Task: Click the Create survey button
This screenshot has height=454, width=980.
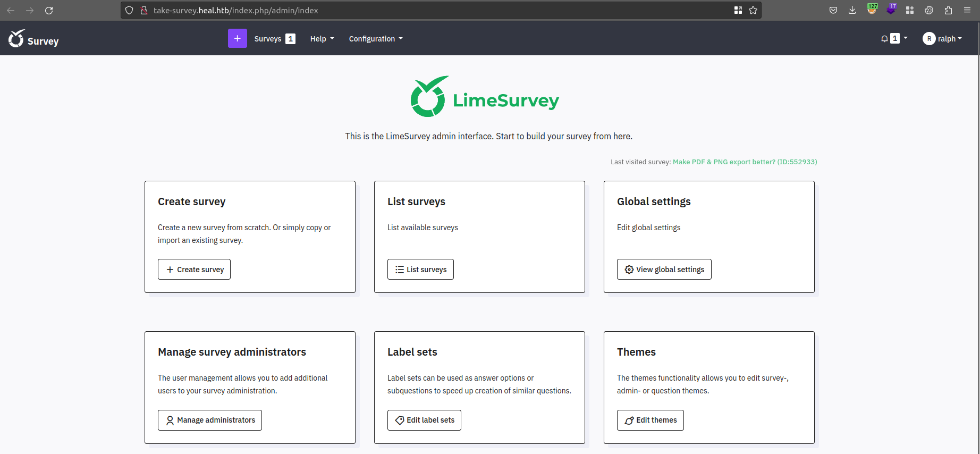Action: 194,270
